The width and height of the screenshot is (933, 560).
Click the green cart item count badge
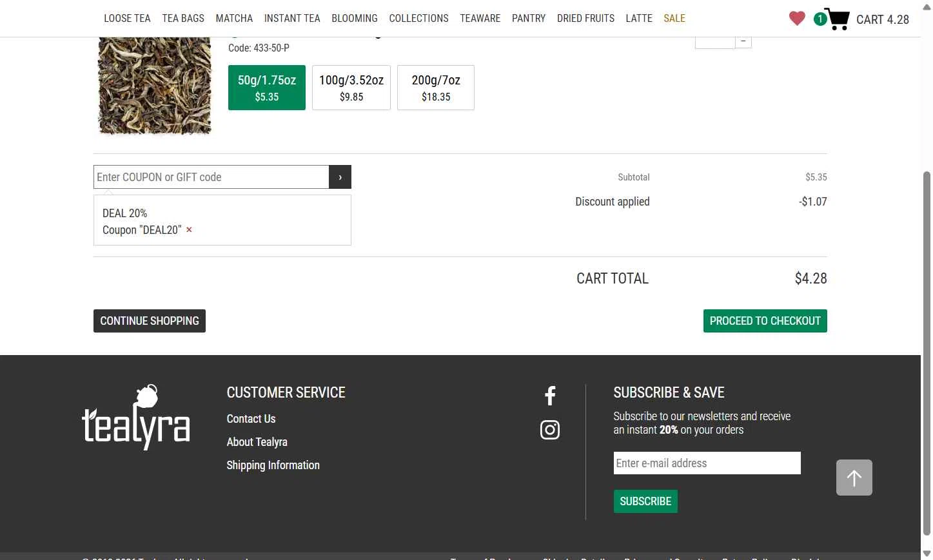click(820, 19)
